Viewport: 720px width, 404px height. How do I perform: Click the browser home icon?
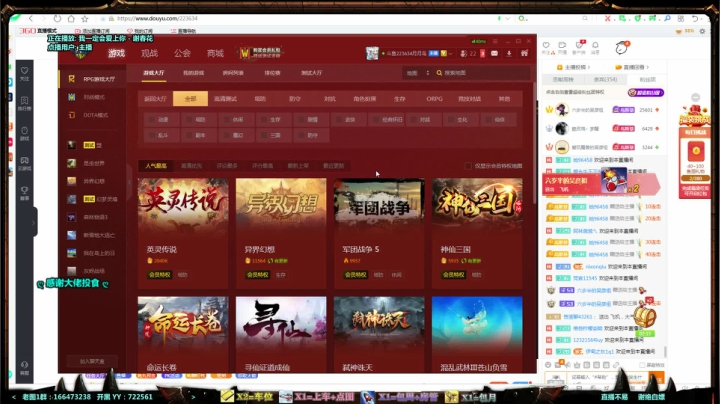[71, 18]
